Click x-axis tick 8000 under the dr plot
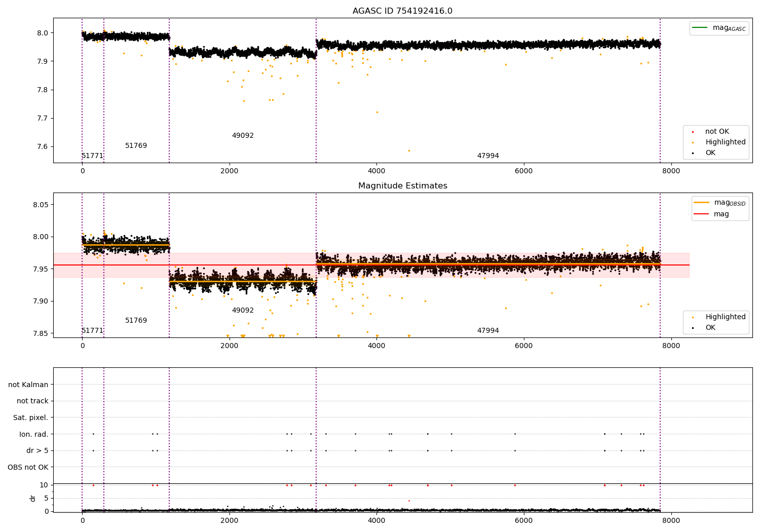 click(x=671, y=520)
